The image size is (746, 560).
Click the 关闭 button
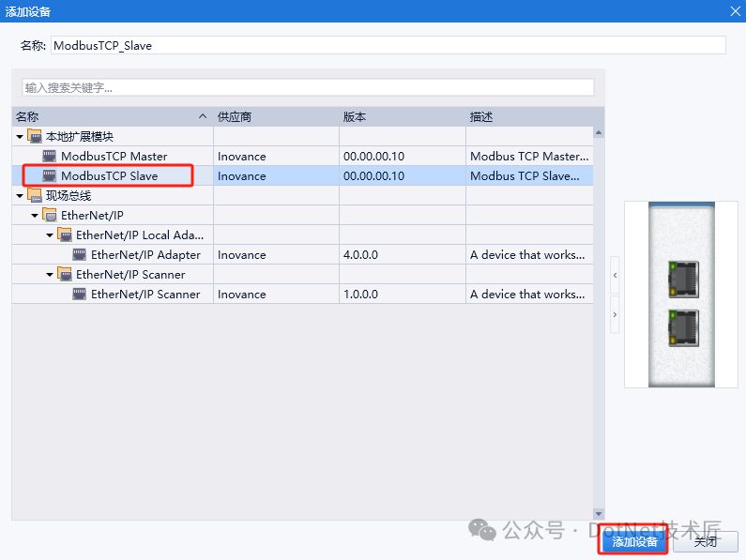706,542
